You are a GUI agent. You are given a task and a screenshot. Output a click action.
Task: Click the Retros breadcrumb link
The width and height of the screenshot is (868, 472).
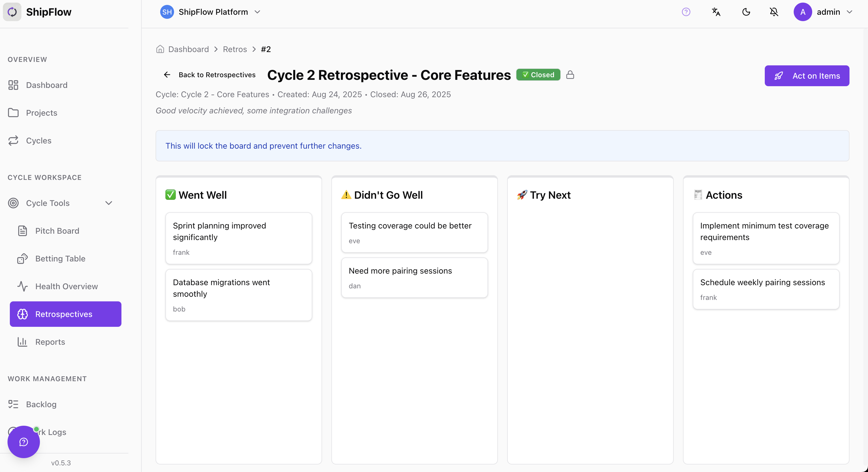pos(235,49)
